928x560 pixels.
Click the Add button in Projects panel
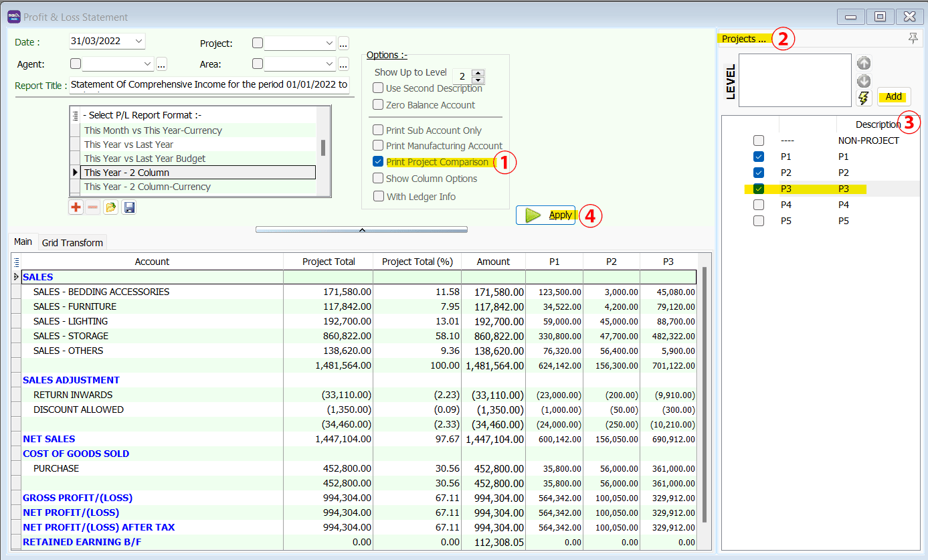pyautogui.click(x=893, y=97)
